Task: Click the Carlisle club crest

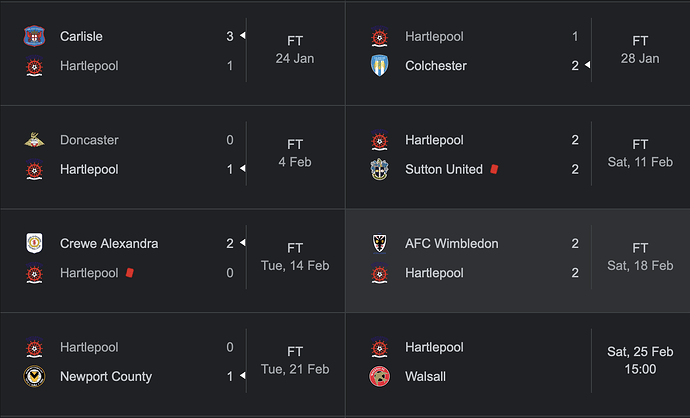Action: pyautogui.click(x=34, y=36)
